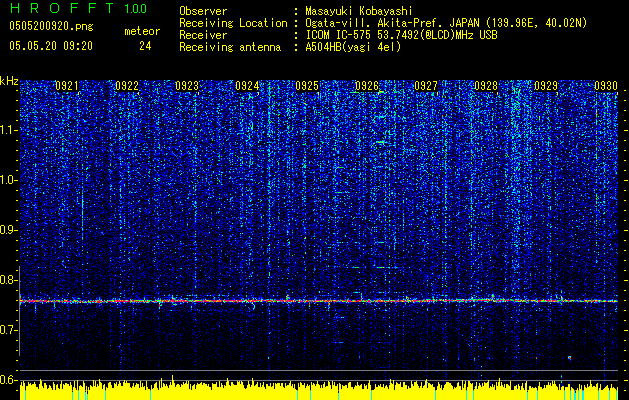Select observer name Masayuki Kobayashi
This screenshot has width=629, height=400.
[x=359, y=11]
